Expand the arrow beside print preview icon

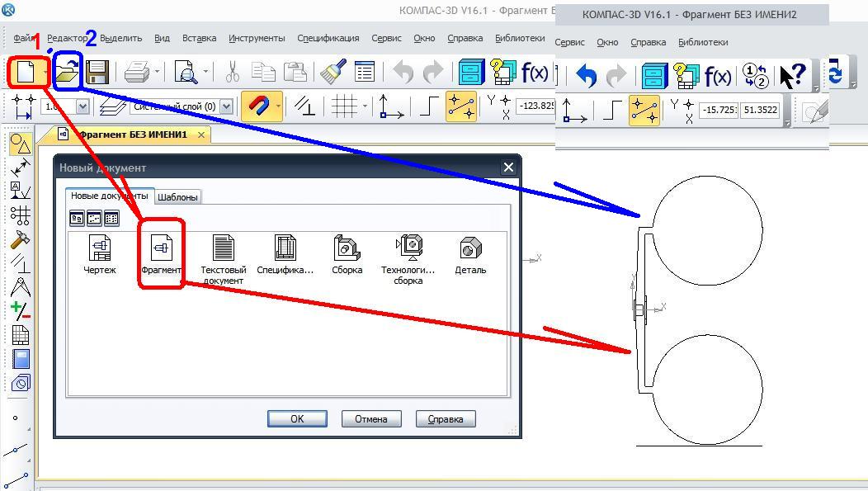[x=206, y=72]
